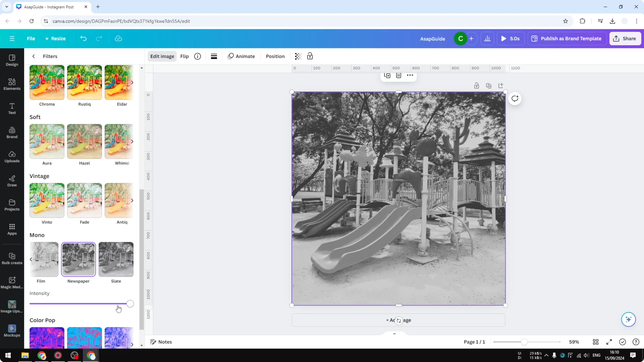Viewport: 644px width, 362px height.
Task: Open Image Upscaler app
Action: [x=12, y=307]
